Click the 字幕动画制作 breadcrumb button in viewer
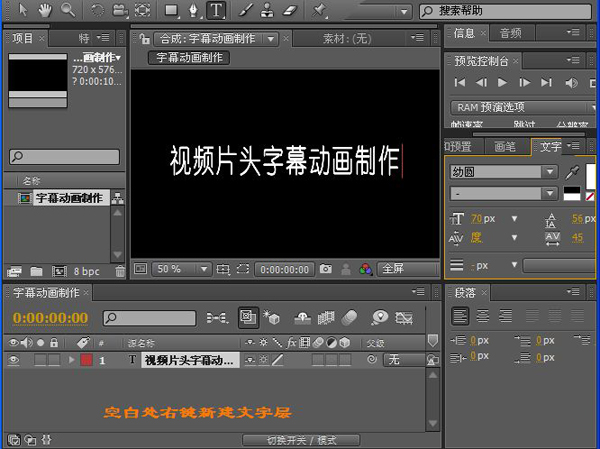Viewport: 600px width, 449px height. (x=189, y=58)
